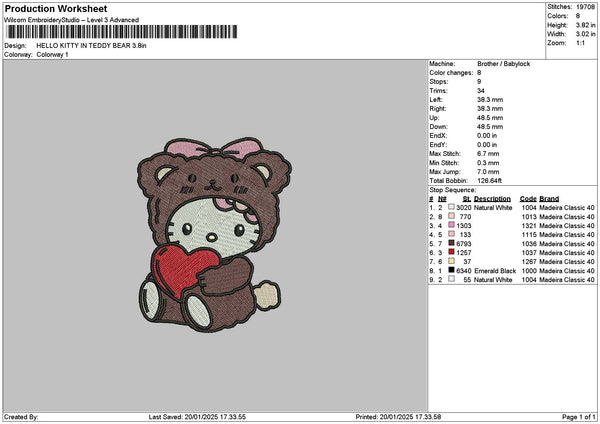600x424 pixels.
Task: Click the Description column header
Action: pos(492,199)
